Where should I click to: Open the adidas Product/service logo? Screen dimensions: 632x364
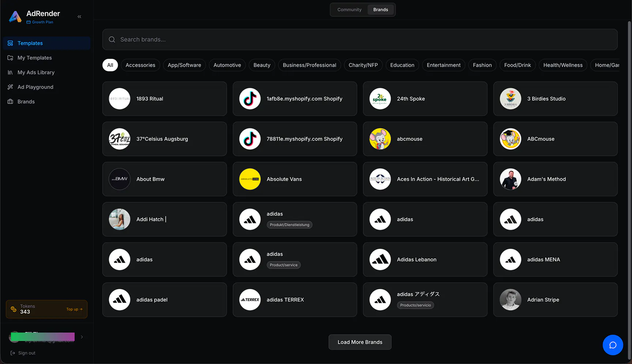250,259
